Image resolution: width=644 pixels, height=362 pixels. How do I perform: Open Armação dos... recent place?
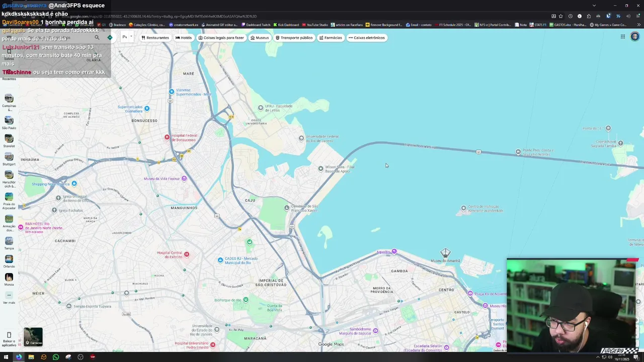tap(9, 223)
